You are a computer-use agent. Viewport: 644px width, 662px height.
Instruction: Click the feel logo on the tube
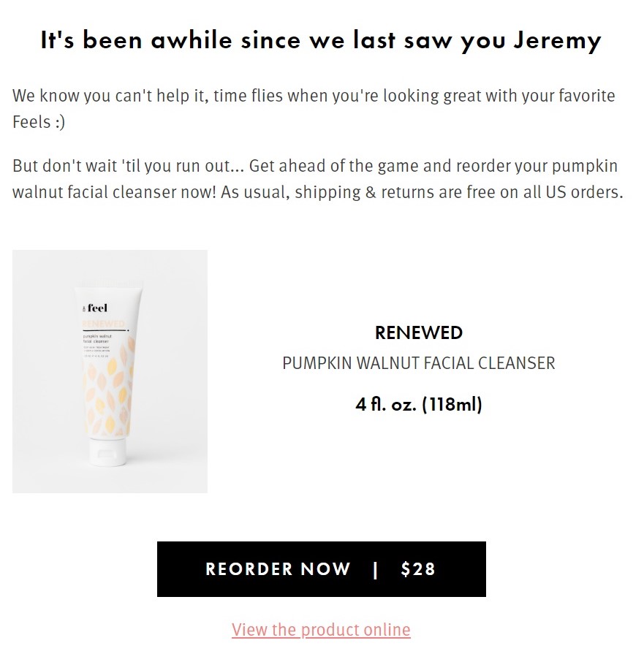tap(95, 308)
